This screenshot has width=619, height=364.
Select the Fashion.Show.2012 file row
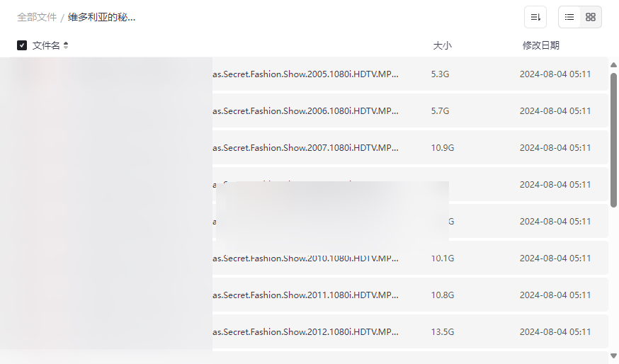click(x=305, y=331)
